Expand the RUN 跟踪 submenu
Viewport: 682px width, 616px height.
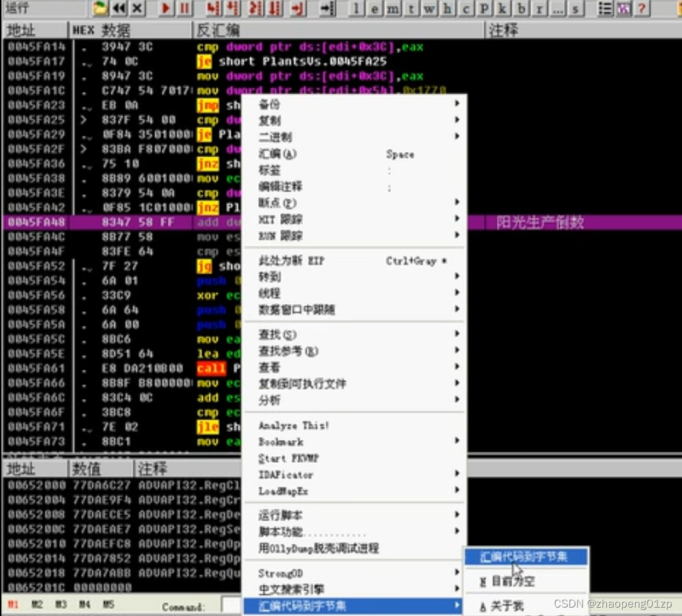pyautogui.click(x=354, y=236)
